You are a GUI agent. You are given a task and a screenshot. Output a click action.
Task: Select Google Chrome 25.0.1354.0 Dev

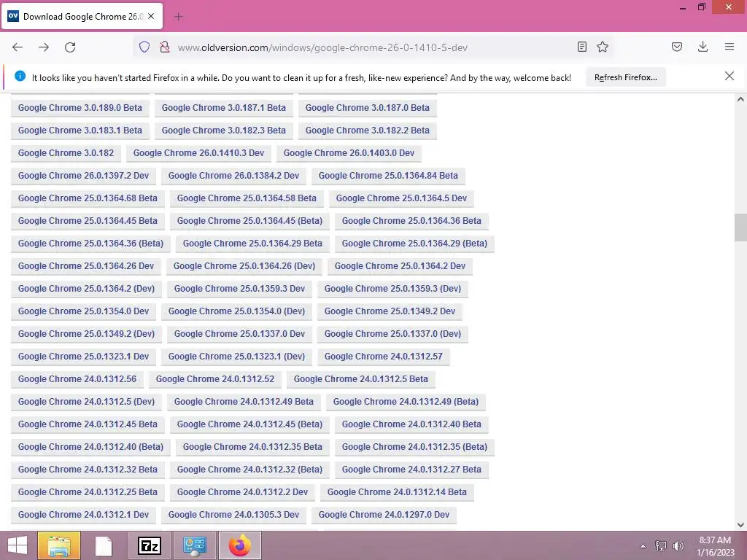(x=83, y=311)
